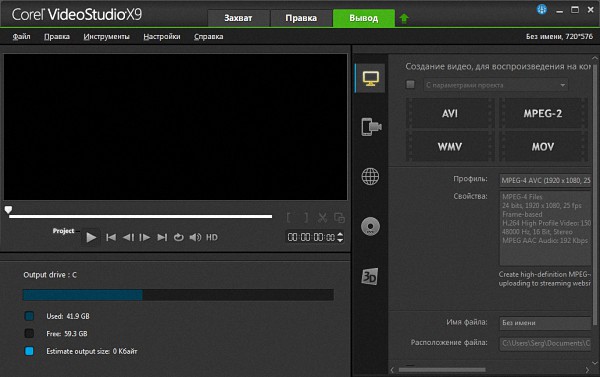Choose the AVI format button
This screenshot has height=377, width=600.
pos(450,113)
